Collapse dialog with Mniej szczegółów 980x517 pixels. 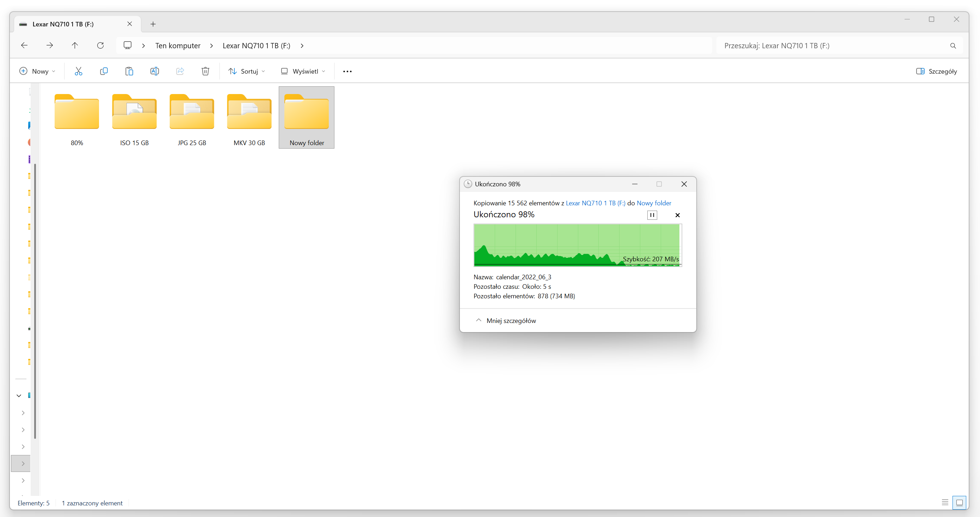pyautogui.click(x=506, y=320)
